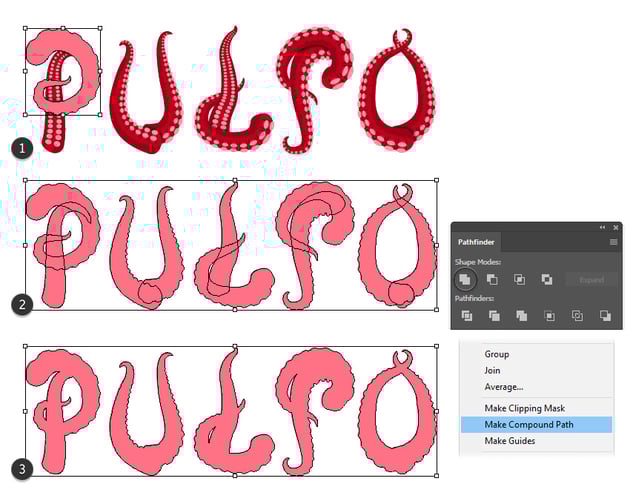Viewport: 630px width, 504px height.
Task: Open the Pathfinder panel options menu
Action: coord(613,242)
